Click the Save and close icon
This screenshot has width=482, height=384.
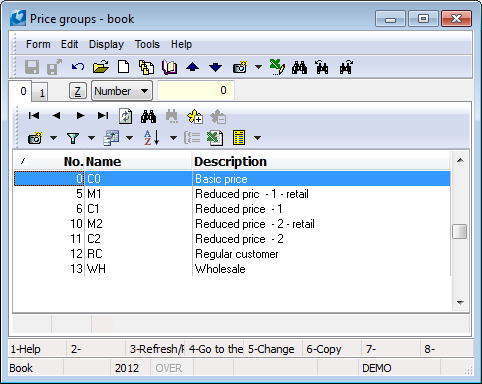pyautogui.click(x=54, y=67)
